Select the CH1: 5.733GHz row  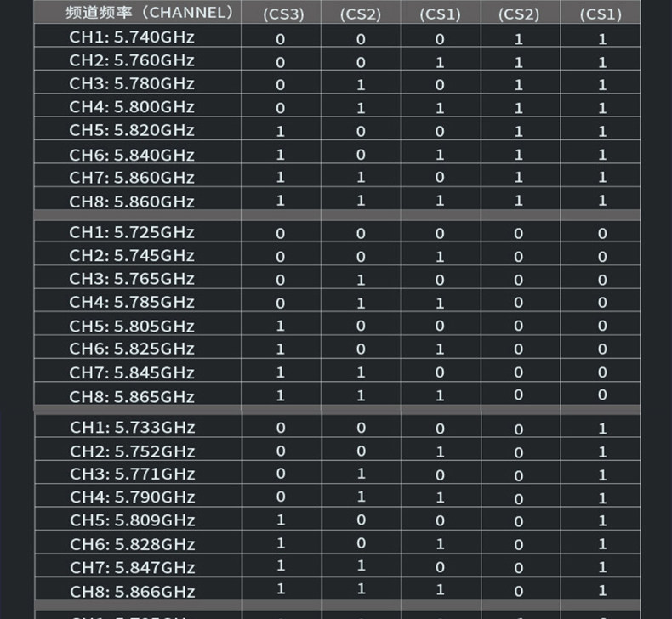click(x=133, y=428)
